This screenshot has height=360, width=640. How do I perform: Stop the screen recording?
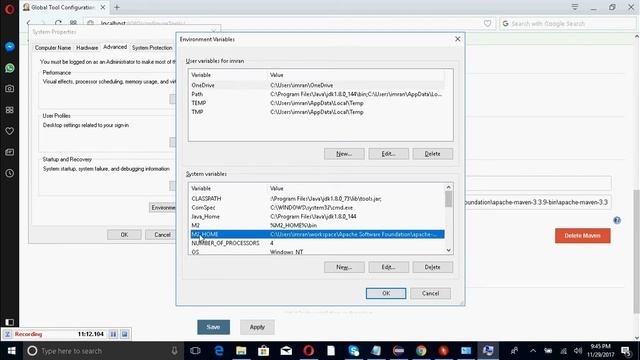[124, 334]
